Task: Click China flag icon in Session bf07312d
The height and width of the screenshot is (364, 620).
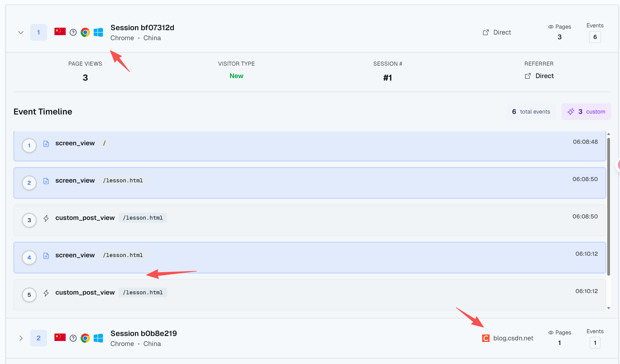Action: (60, 31)
